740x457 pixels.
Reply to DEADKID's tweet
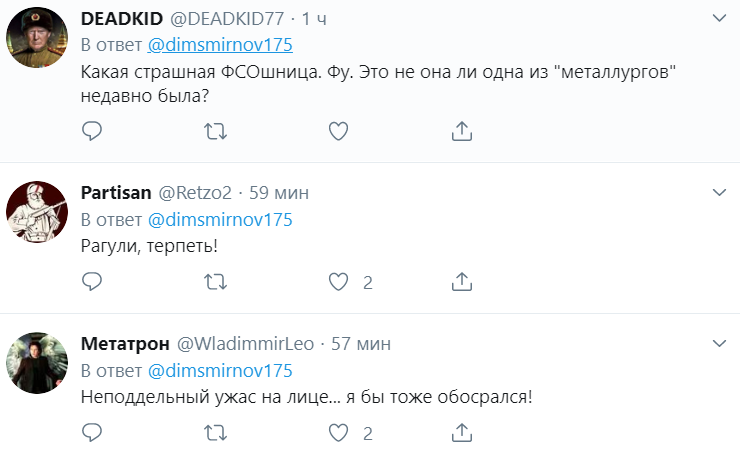tap(92, 131)
